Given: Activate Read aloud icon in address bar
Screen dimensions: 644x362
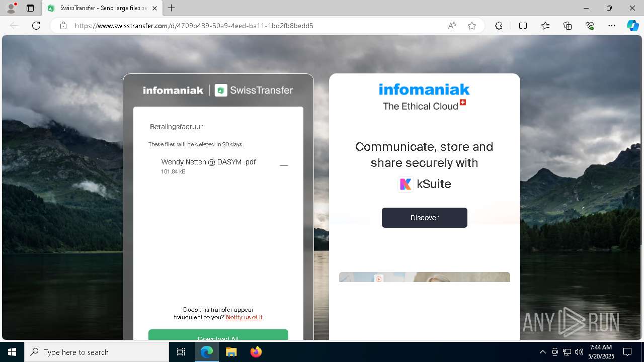Looking at the screenshot, I should (452, 26).
